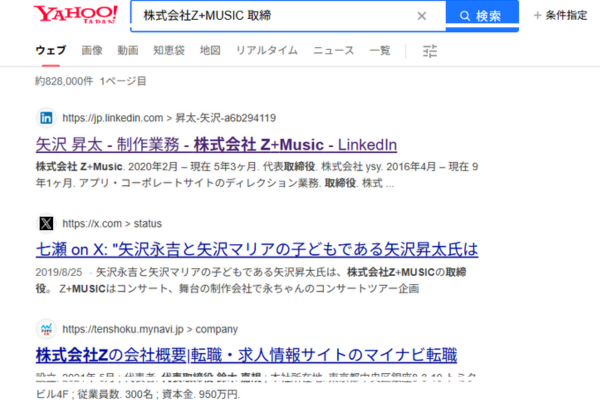600x400 pixels.
Task: Open the 地図 tab
Action: (x=210, y=50)
